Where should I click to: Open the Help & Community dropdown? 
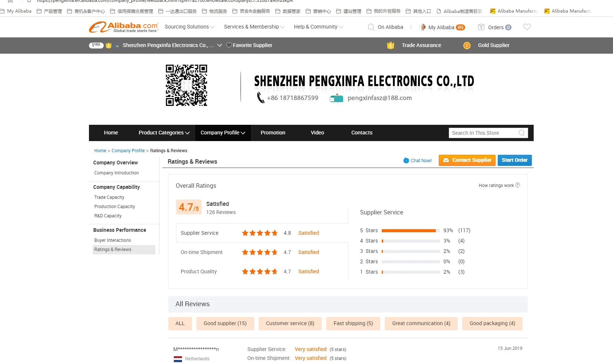(x=318, y=27)
